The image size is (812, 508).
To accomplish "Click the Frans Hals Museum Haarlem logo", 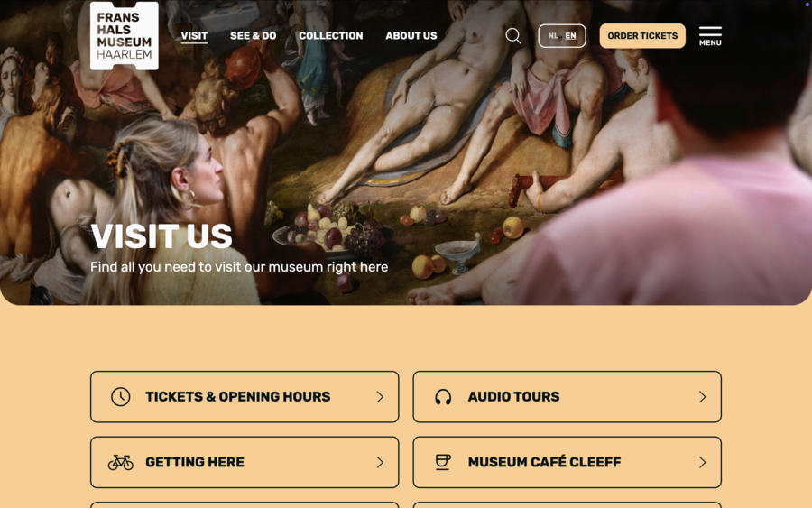I will (125, 35).
